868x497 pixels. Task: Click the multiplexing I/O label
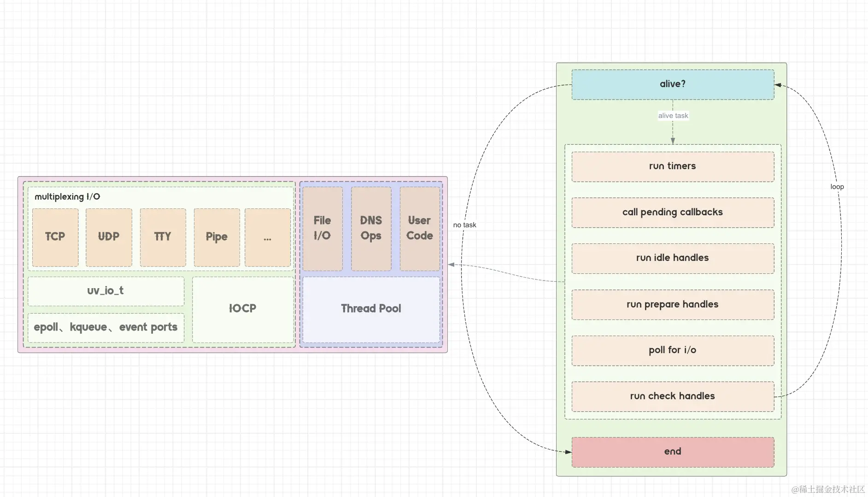[67, 196]
